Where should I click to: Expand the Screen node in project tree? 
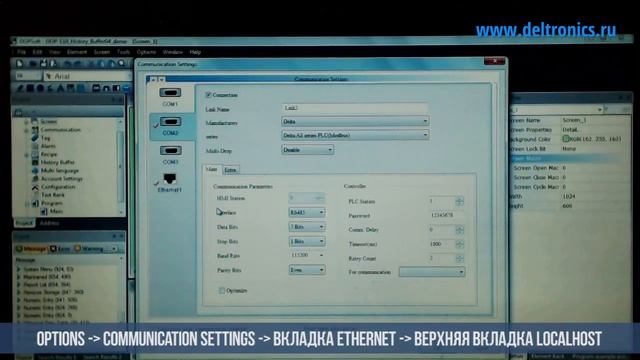26,122
